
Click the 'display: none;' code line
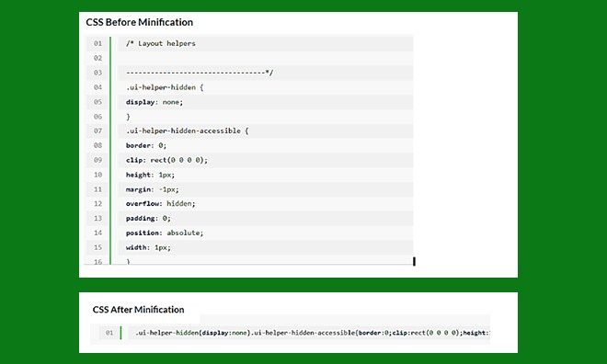(155, 102)
